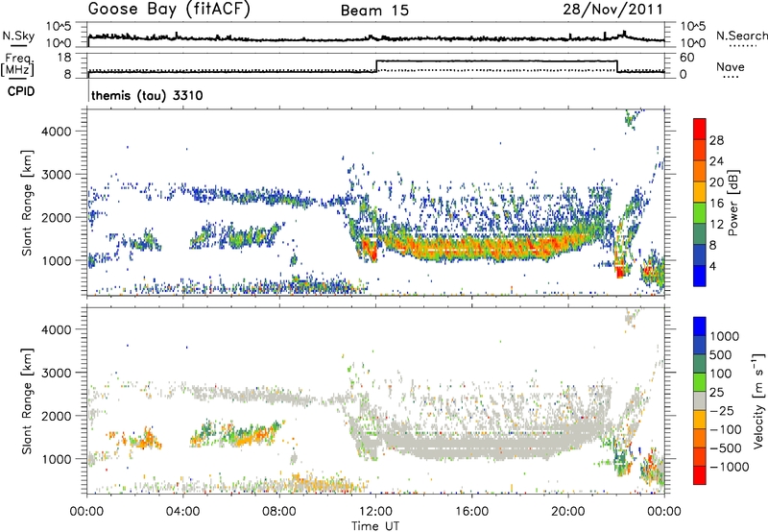
Task: Click the '20:00' time axis tick label
Action: (567, 512)
